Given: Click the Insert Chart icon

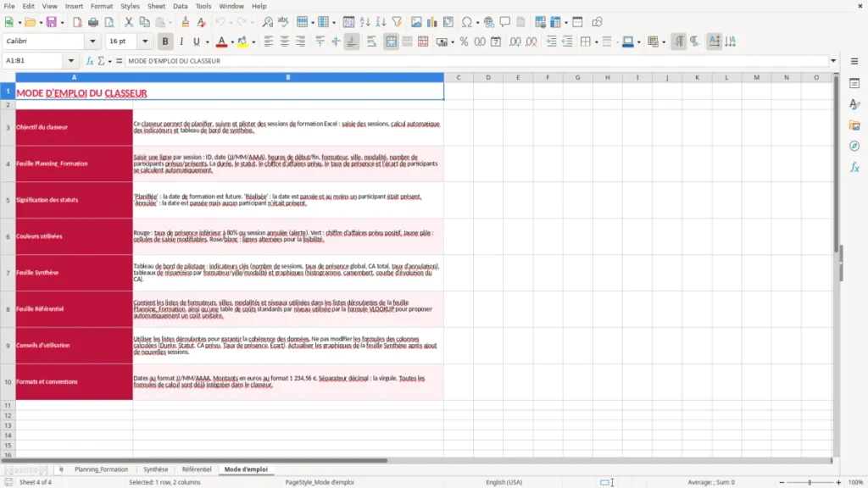Looking at the screenshot, I should 431,22.
